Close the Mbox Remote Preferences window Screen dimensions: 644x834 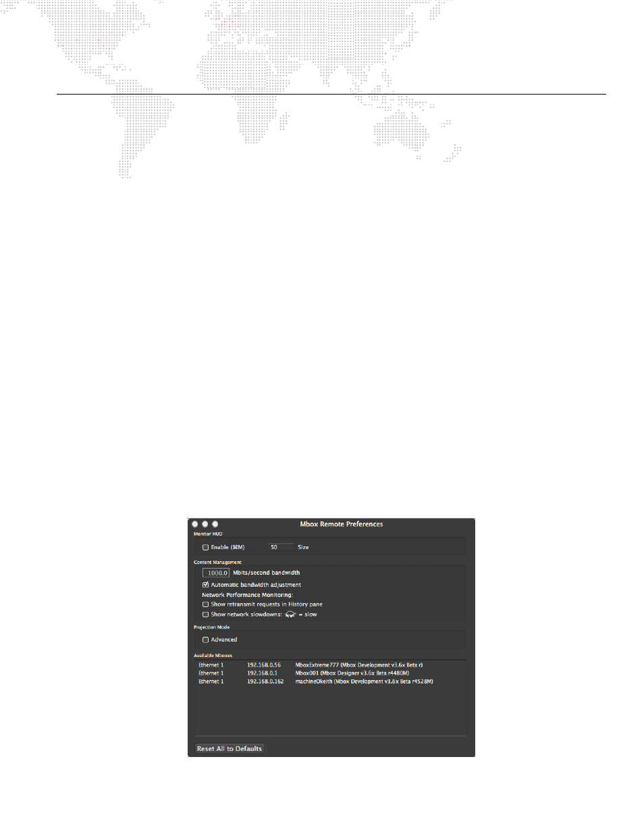(x=195, y=524)
